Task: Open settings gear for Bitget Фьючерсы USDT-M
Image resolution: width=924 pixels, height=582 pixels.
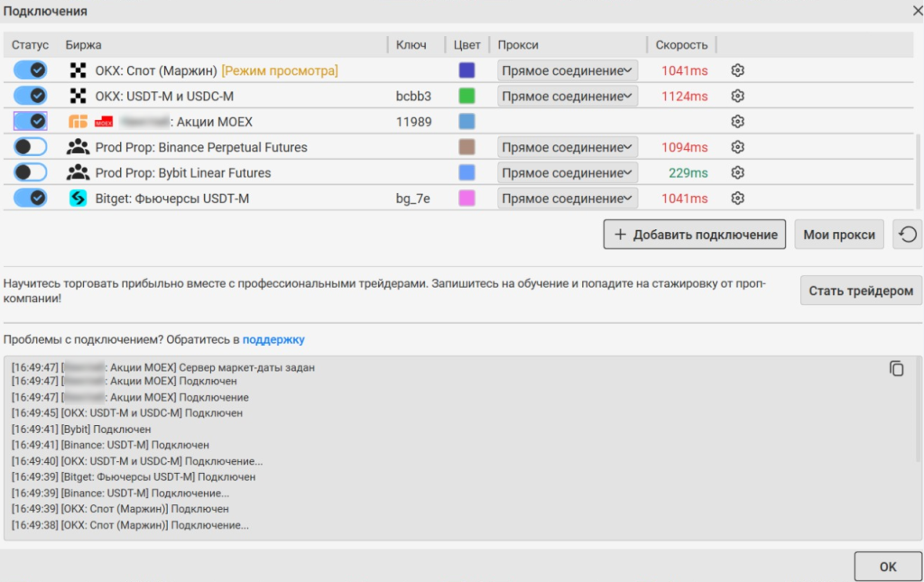Action: pyautogui.click(x=737, y=199)
